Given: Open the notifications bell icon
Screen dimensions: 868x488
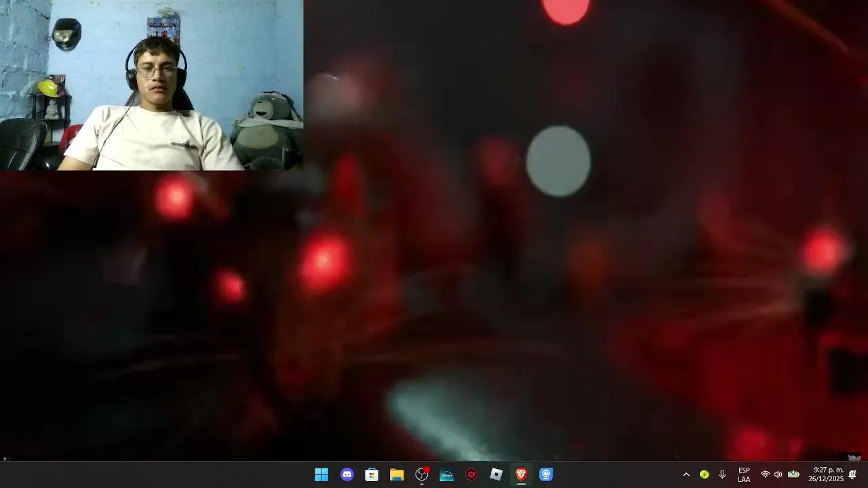Looking at the screenshot, I should coord(852,474).
